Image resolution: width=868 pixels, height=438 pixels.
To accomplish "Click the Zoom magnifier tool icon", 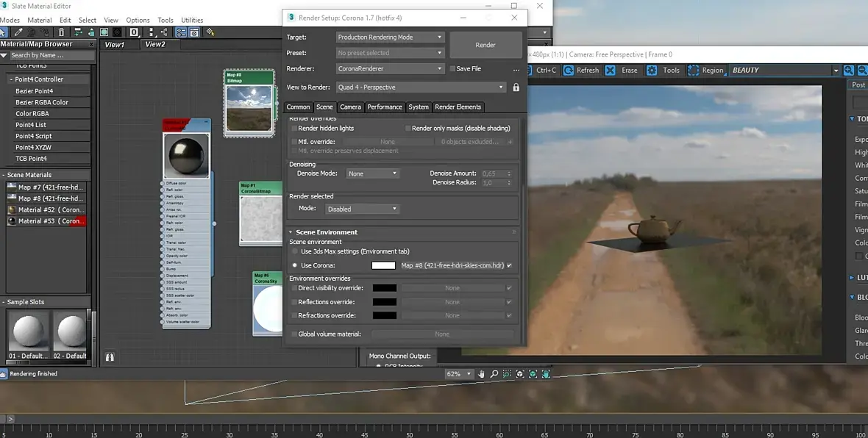I will click(x=494, y=374).
